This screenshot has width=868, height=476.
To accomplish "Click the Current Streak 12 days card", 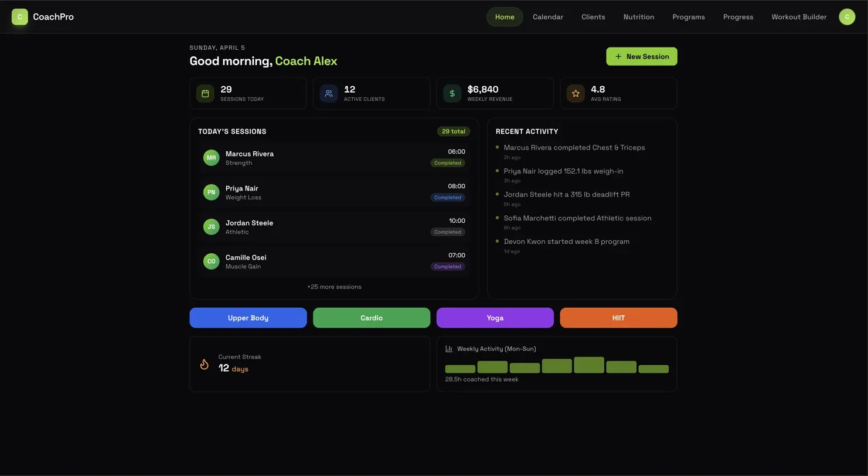I will tap(310, 364).
